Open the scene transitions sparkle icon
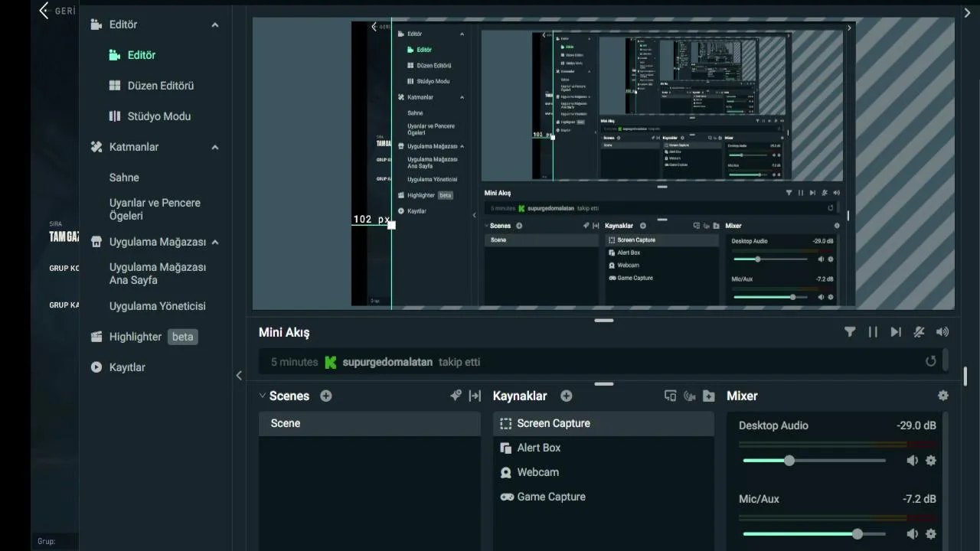This screenshot has height=551, width=980. (456, 396)
